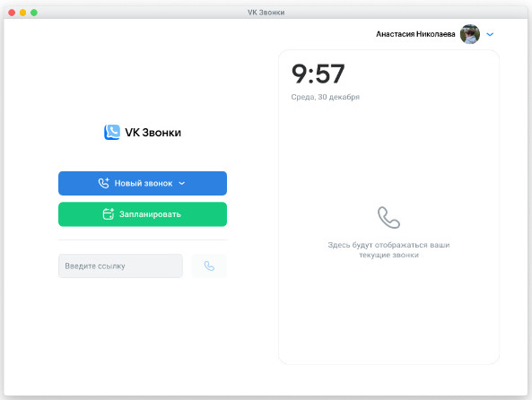The image size is (532, 400).
Task: Click the 9:57 clock display
Action: click(x=318, y=74)
